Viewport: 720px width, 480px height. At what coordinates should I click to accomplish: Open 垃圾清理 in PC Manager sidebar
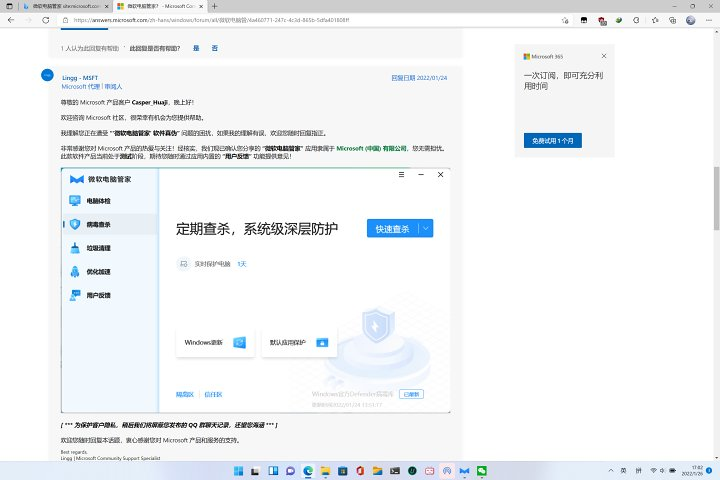[x=110, y=248]
